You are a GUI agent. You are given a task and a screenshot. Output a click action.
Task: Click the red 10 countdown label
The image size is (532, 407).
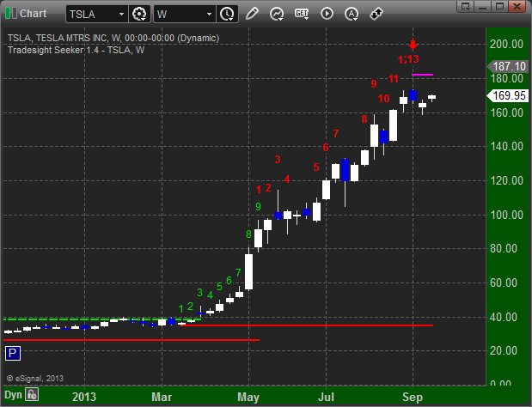(x=383, y=99)
